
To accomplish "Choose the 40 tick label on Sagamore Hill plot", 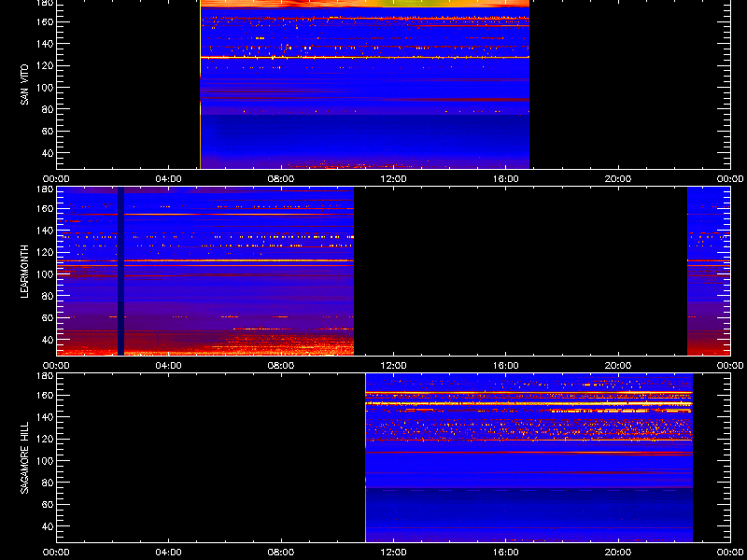I will (x=49, y=526).
